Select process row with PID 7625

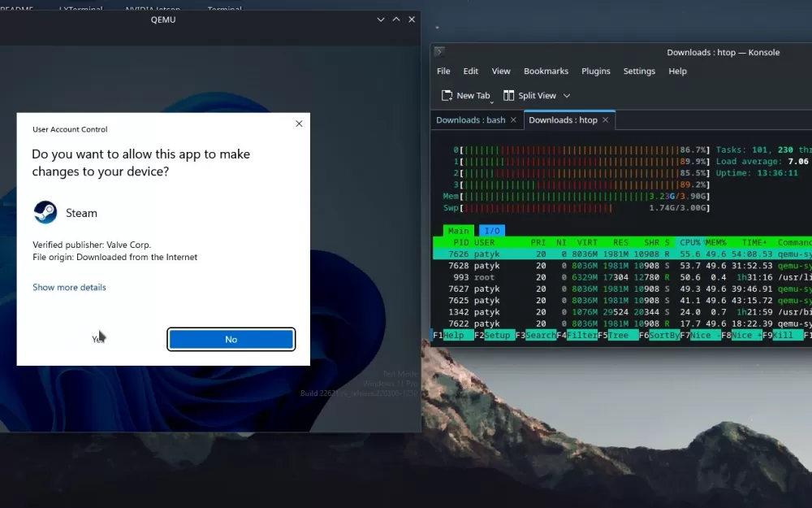622,300
